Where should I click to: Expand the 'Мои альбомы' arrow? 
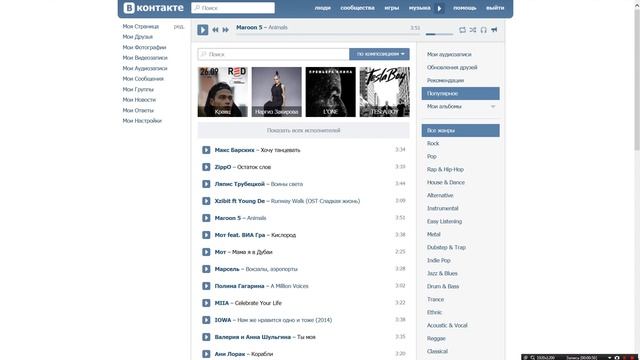493,107
